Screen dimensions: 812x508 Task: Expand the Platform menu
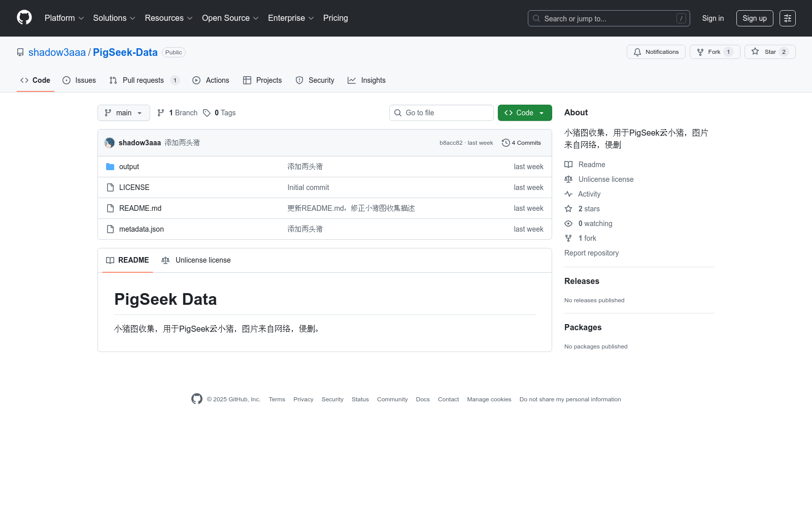[x=64, y=18]
